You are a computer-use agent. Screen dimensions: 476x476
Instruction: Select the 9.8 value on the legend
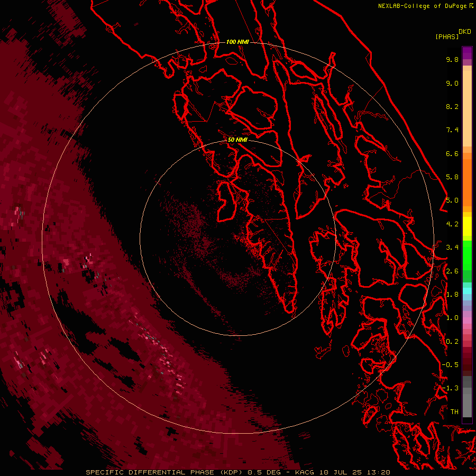tap(452, 59)
